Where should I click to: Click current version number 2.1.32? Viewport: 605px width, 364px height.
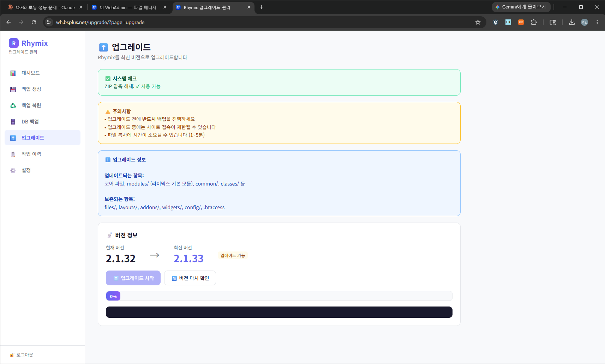tap(121, 259)
